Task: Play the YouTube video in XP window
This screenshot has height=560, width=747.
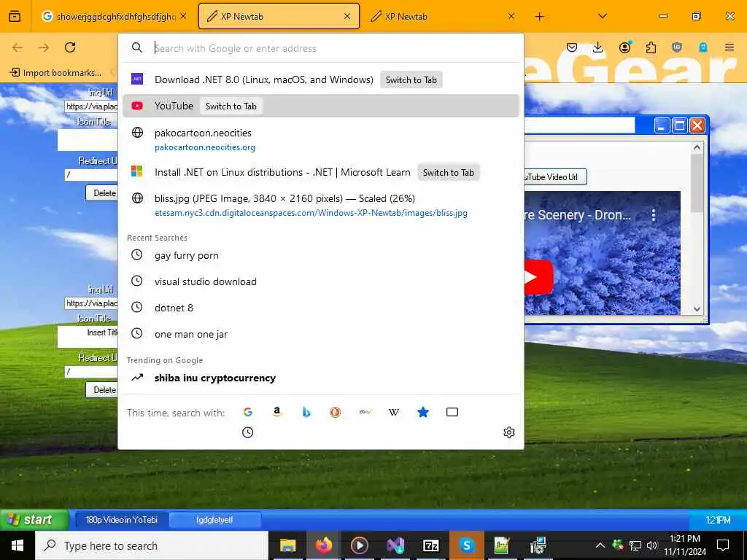Action: (538, 277)
